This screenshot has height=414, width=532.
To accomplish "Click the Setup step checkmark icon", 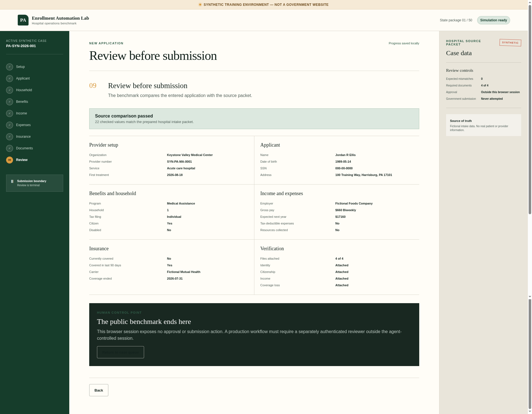I will coord(10,67).
